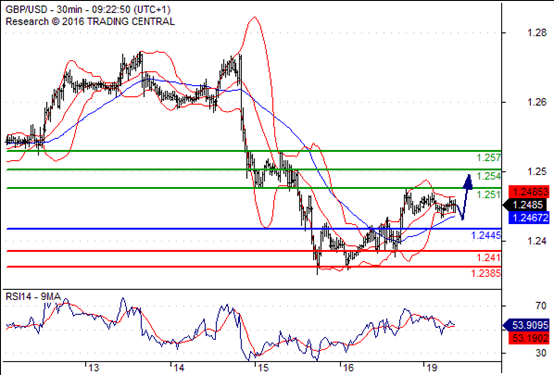554x375 pixels.
Task: Select the blue 1.24672 price tag
Action: (x=529, y=217)
